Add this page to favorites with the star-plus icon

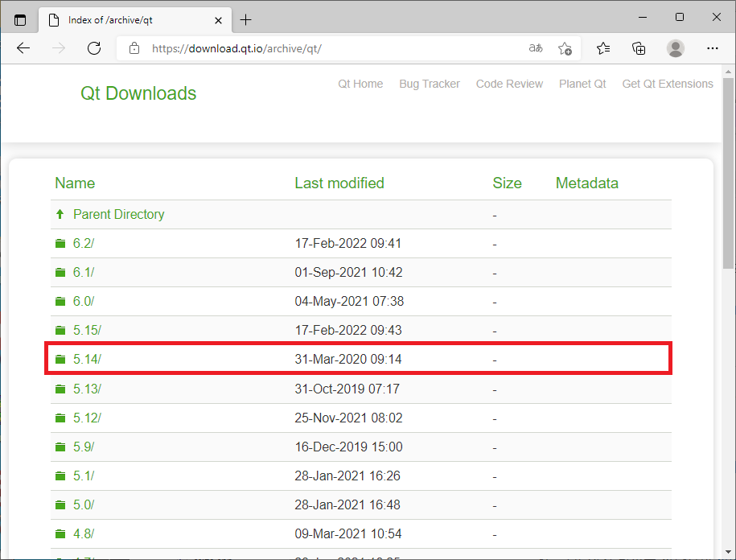coord(565,48)
